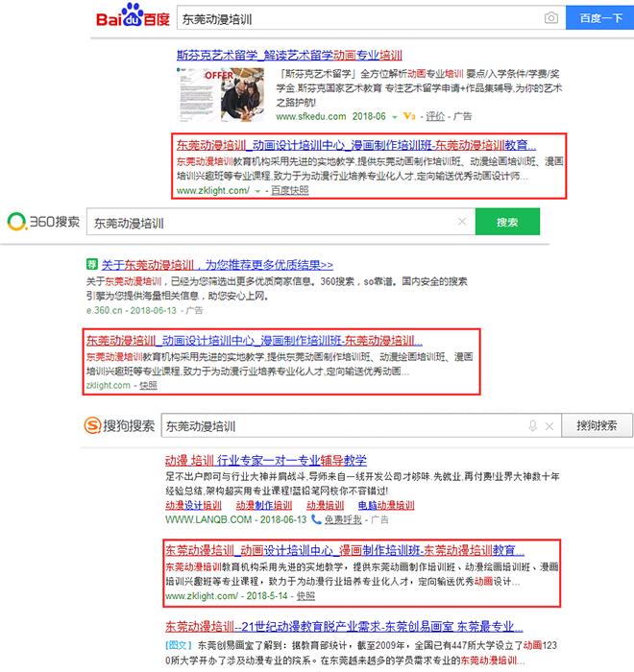
Task: Open the 动漫设计培训 sublink
Action: (x=193, y=506)
